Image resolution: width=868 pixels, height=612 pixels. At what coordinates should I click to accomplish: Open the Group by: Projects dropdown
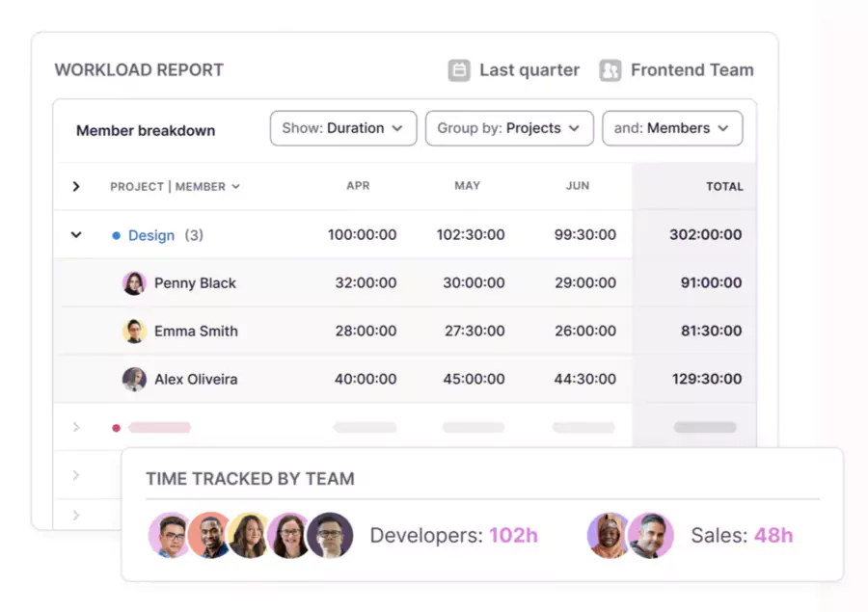click(508, 128)
